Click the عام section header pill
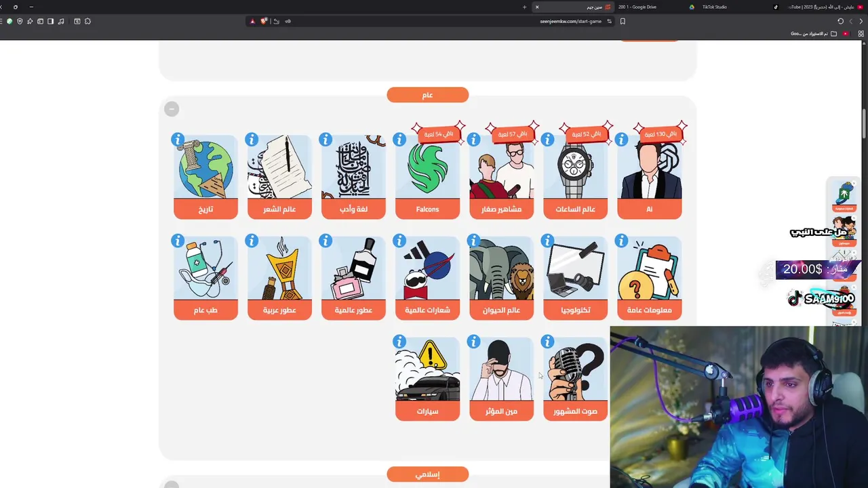 pos(427,95)
